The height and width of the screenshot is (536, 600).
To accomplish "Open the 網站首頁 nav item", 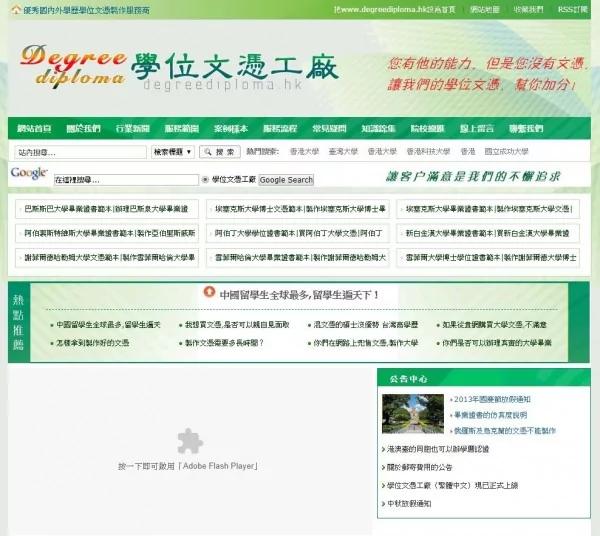I will click(34, 129).
